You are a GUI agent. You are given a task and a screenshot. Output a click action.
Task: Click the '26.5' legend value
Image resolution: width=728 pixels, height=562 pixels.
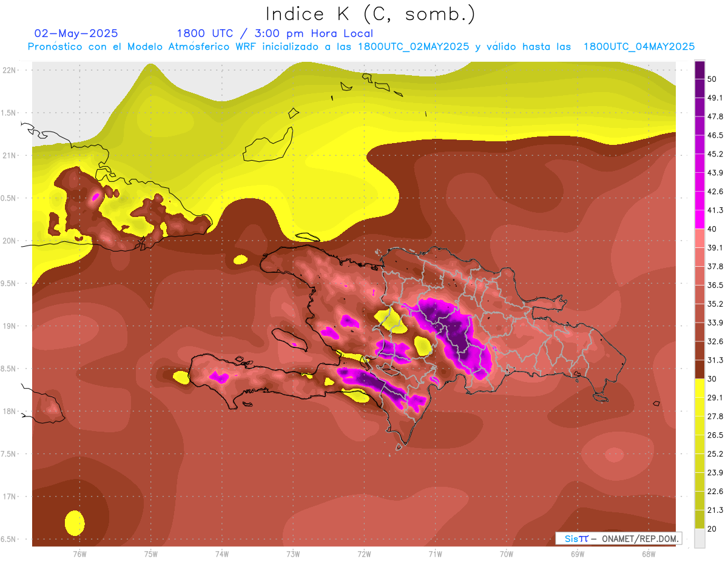[715, 435]
